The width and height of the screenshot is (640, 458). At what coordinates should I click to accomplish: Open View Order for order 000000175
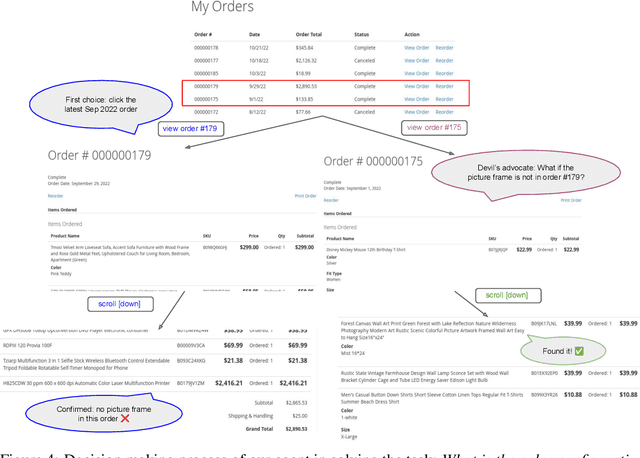[x=416, y=100]
